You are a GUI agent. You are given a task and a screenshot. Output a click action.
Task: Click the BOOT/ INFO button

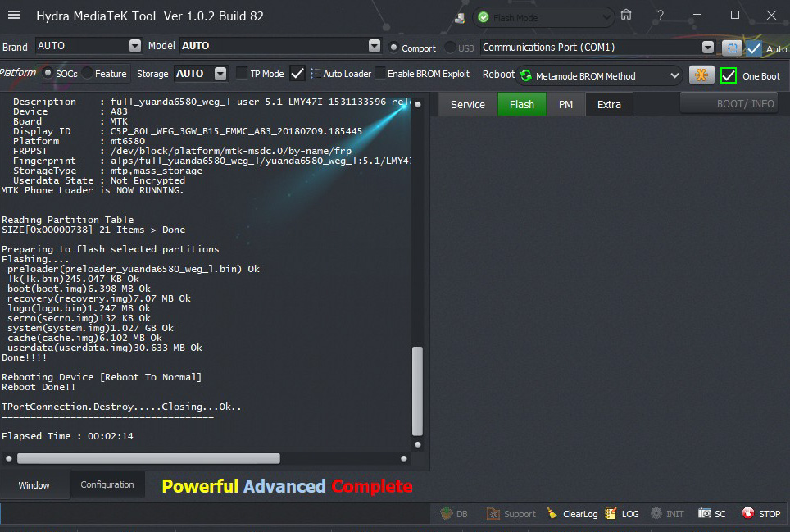(729, 103)
